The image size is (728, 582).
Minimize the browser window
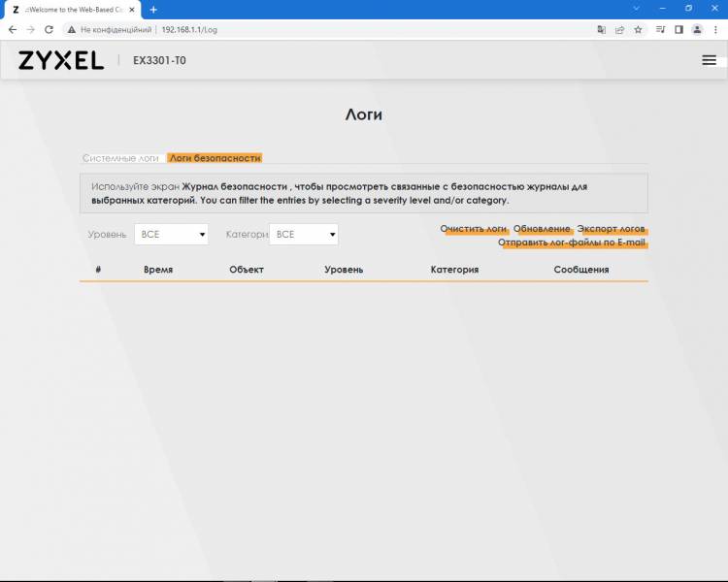[663, 9]
